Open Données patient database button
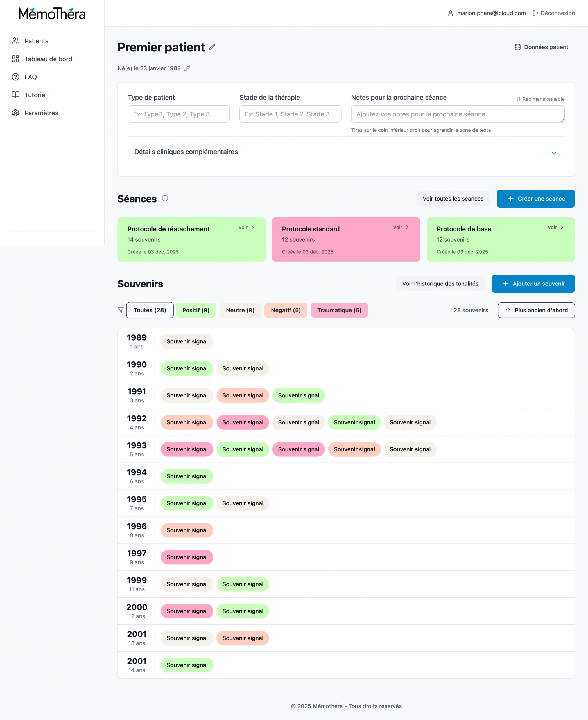This screenshot has width=588, height=720. tap(541, 47)
